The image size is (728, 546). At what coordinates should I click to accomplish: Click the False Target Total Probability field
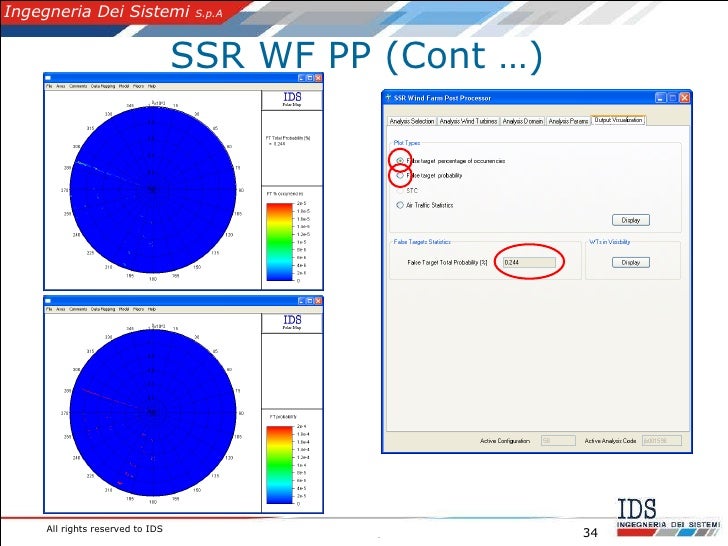click(x=529, y=262)
